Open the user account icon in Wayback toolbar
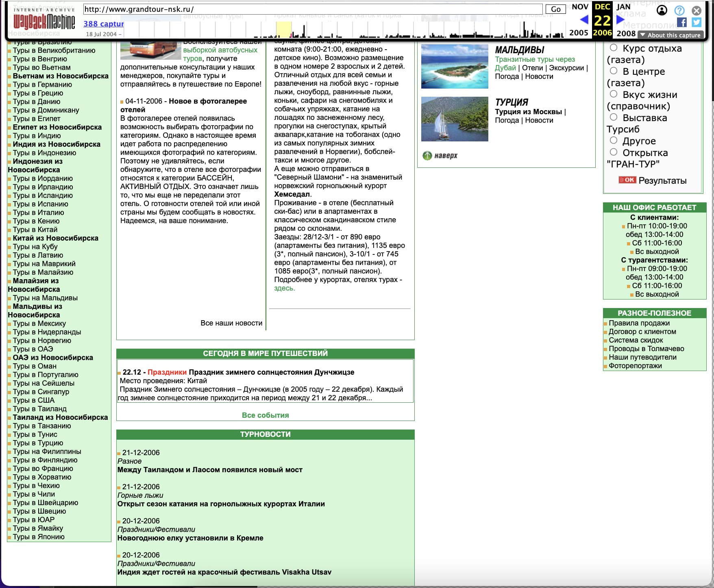Image resolution: width=714 pixels, height=588 pixels. [662, 10]
